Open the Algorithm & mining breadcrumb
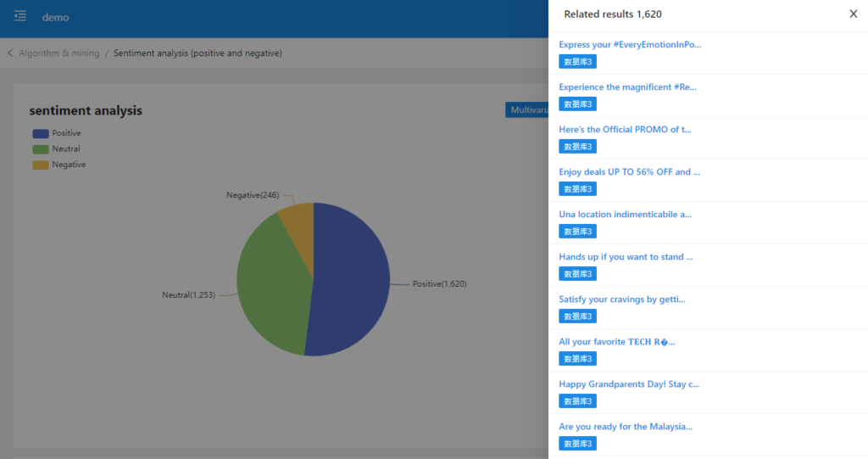The height and width of the screenshot is (459, 868). pos(58,53)
